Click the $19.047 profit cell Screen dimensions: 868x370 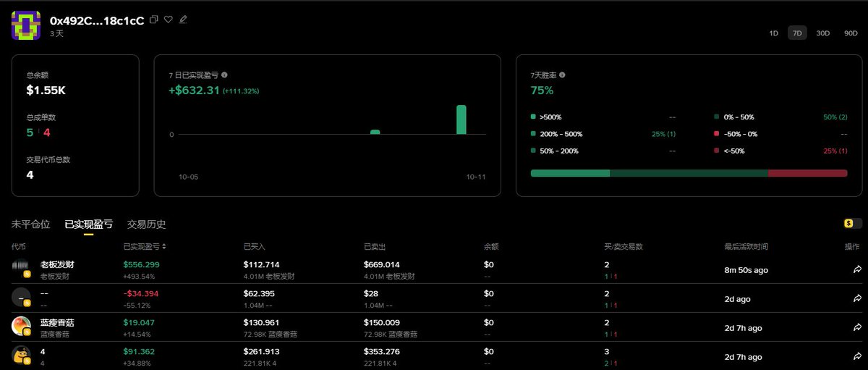[x=139, y=322]
